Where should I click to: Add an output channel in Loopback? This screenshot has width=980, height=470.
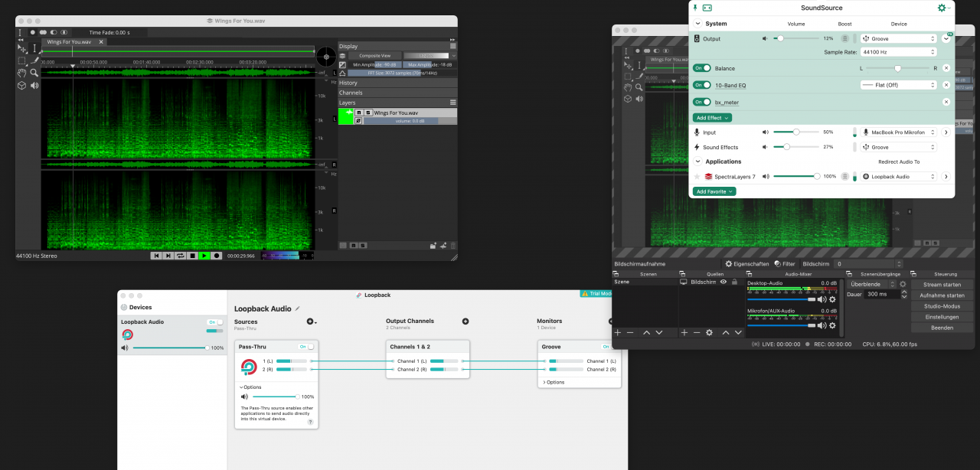coord(465,321)
